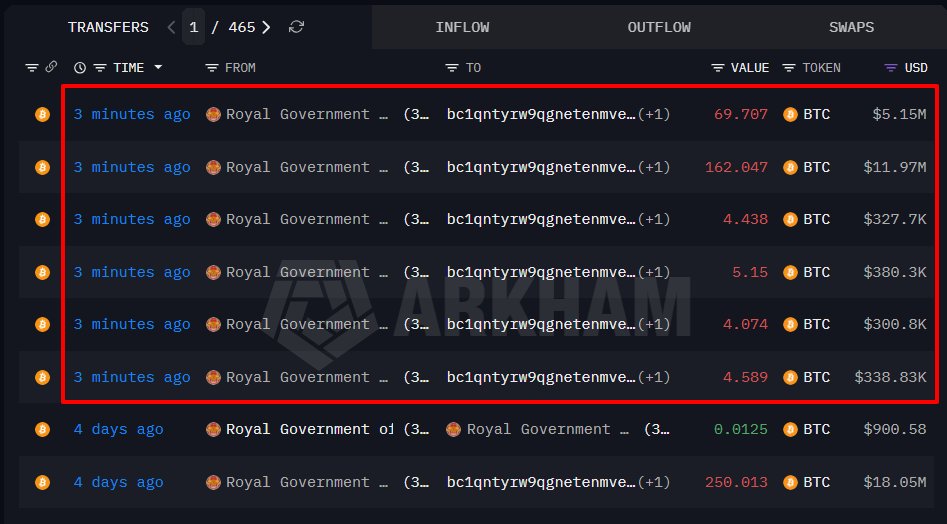Click the $380.3K amount
The height and width of the screenshot is (524, 947).
coord(894,272)
